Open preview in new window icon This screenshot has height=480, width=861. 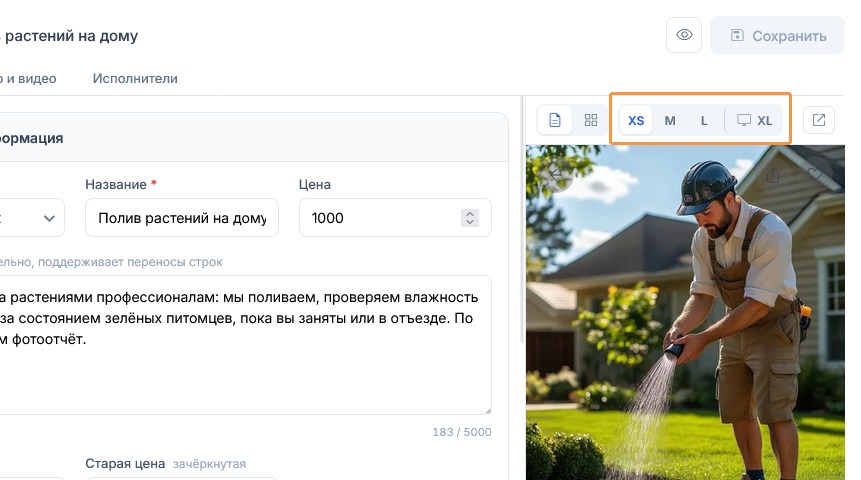(819, 120)
